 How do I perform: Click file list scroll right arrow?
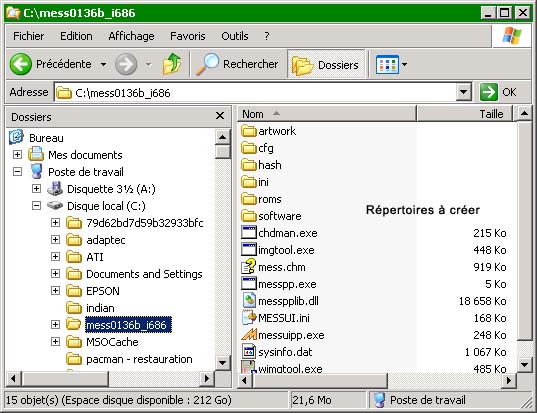[x=509, y=380]
